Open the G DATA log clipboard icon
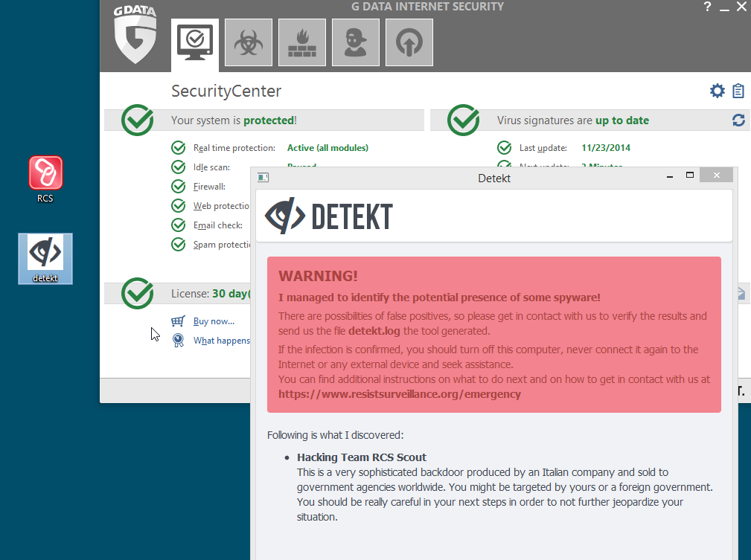Image resolution: width=751 pixels, height=560 pixels. tap(738, 91)
